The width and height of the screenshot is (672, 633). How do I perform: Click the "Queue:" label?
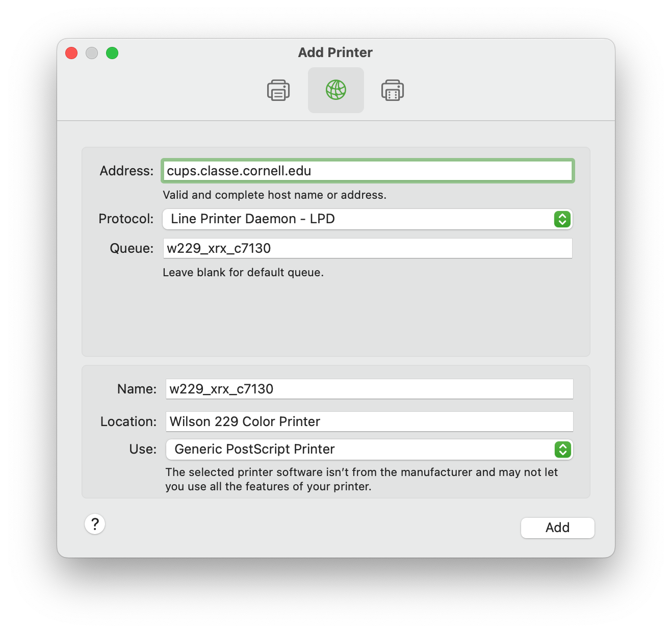pyautogui.click(x=132, y=248)
